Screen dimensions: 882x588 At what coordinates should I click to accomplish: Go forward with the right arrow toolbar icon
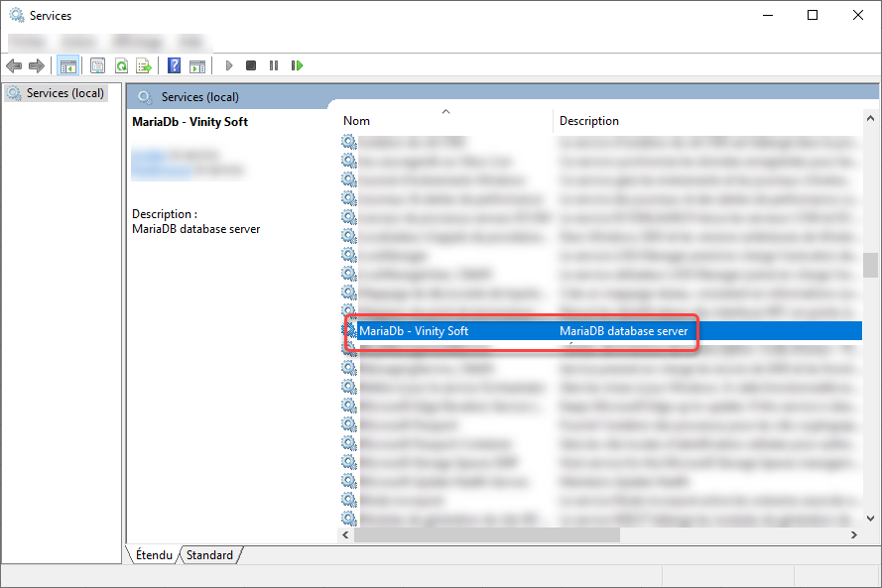[x=37, y=65]
